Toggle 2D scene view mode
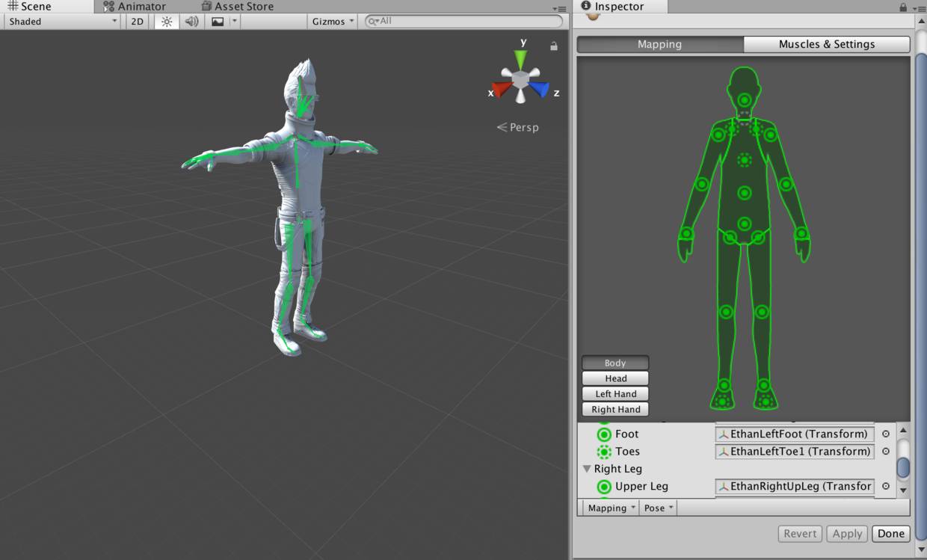This screenshot has width=927, height=560. [x=137, y=22]
